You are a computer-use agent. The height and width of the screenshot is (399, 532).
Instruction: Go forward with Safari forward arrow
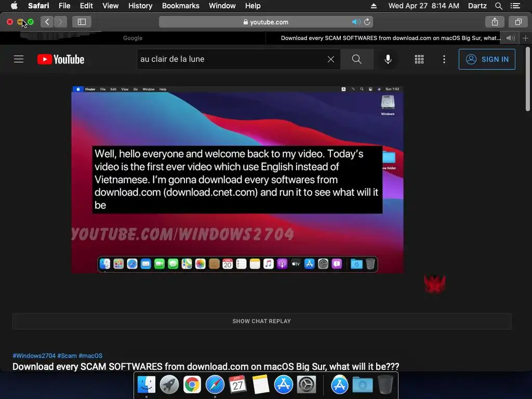click(60, 22)
